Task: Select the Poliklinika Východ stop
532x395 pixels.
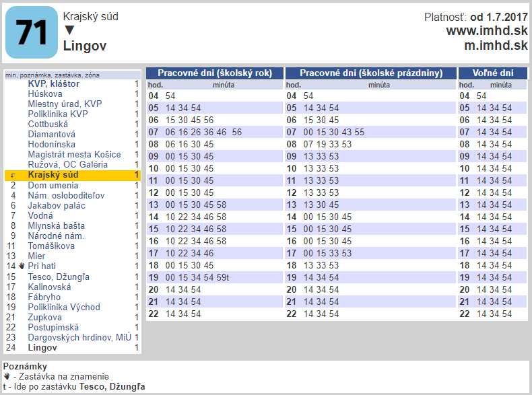Action: pyautogui.click(x=63, y=307)
